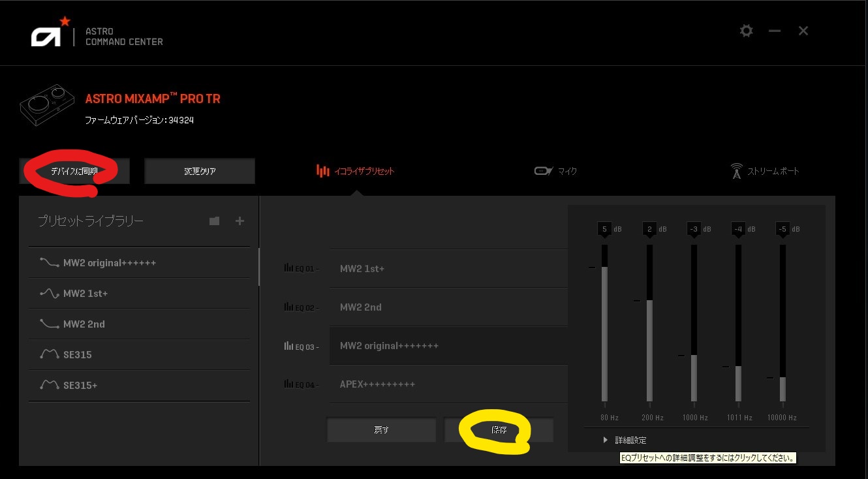Click the EQ 01 equalizer bars icon

point(288,268)
